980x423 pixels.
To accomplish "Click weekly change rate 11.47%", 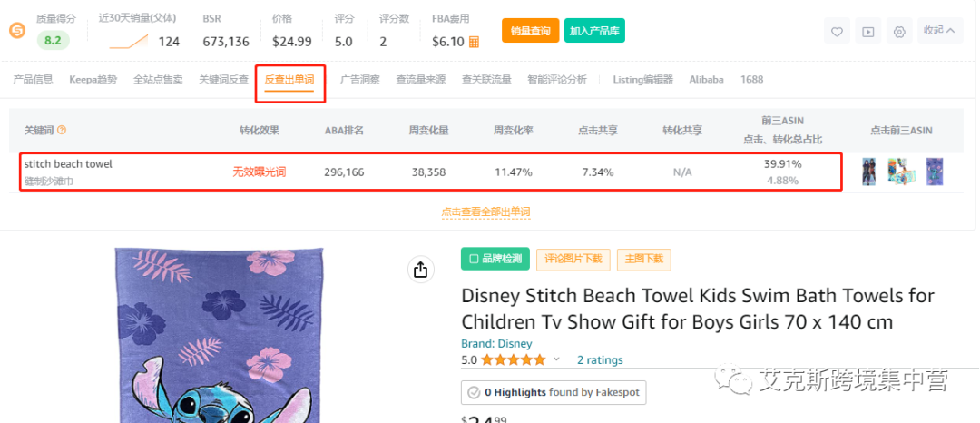I will (513, 172).
